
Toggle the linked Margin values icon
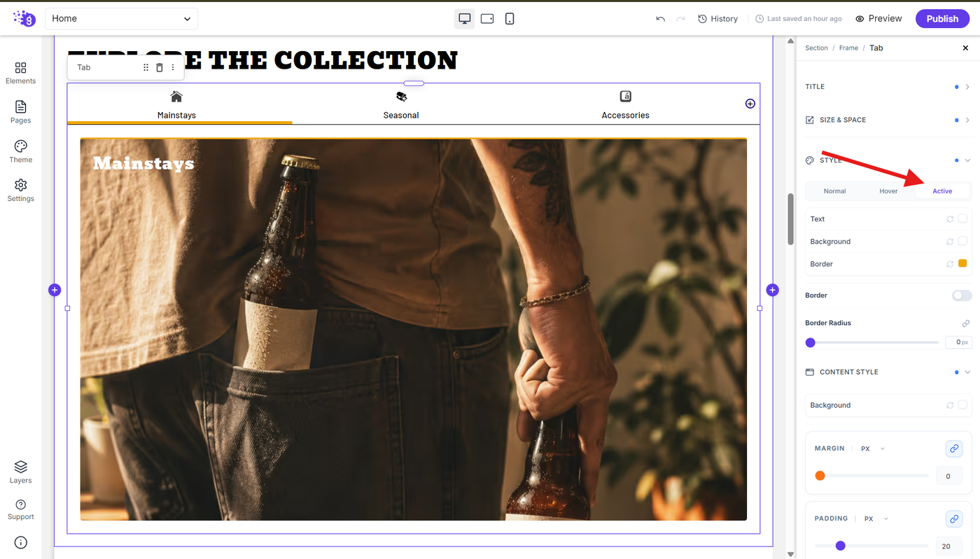click(953, 448)
